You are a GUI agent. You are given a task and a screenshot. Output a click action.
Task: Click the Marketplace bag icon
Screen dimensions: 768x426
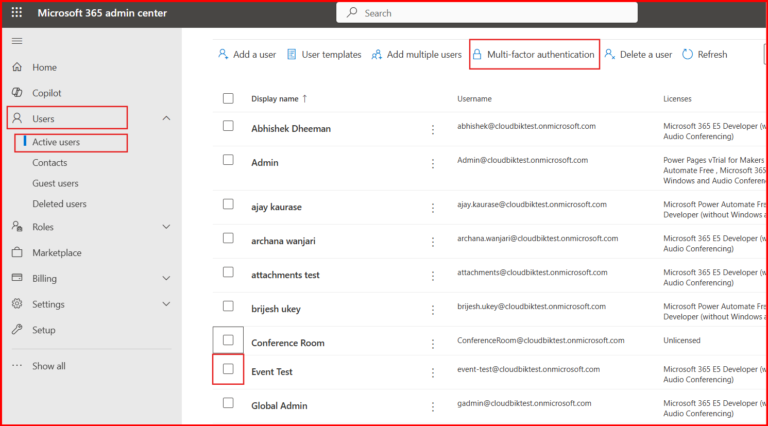(17, 253)
